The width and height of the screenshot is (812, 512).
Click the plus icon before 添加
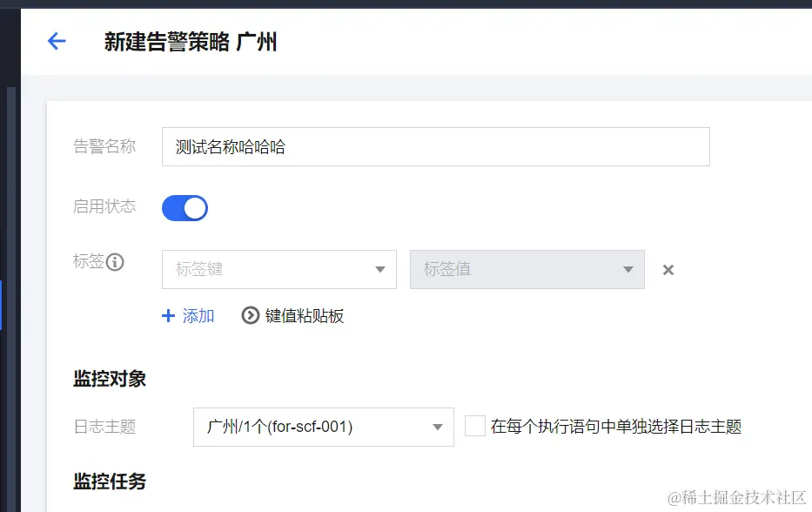(167, 316)
